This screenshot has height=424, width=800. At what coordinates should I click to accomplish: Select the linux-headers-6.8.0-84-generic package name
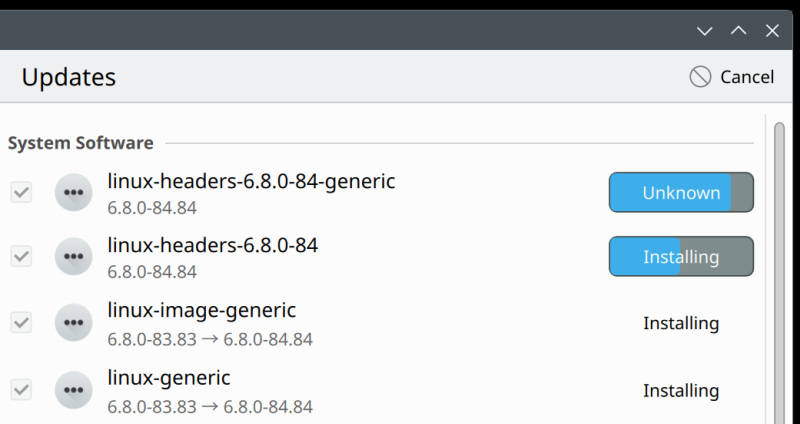251,182
